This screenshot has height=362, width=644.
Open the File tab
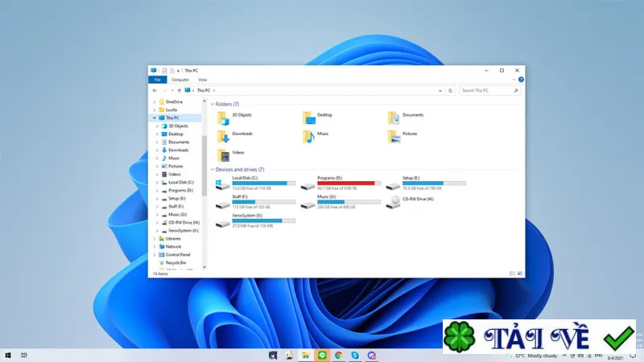[x=158, y=80]
